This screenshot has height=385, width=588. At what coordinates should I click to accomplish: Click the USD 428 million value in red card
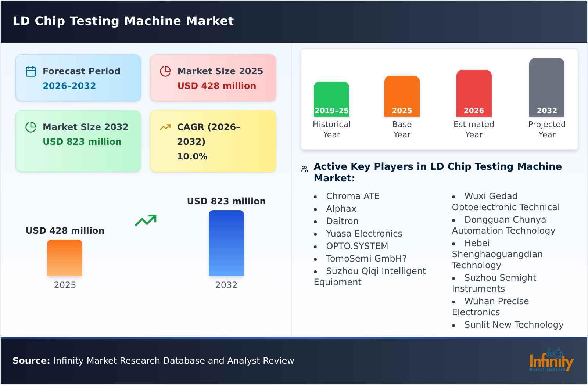point(217,86)
